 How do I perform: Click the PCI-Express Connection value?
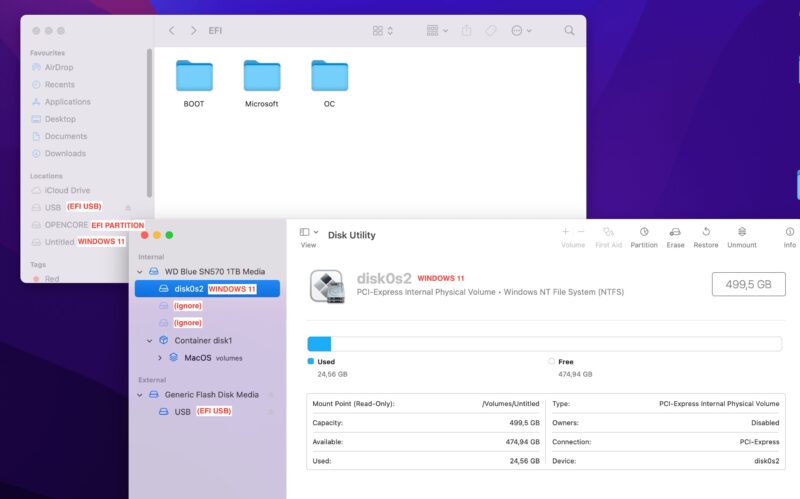[x=759, y=442]
